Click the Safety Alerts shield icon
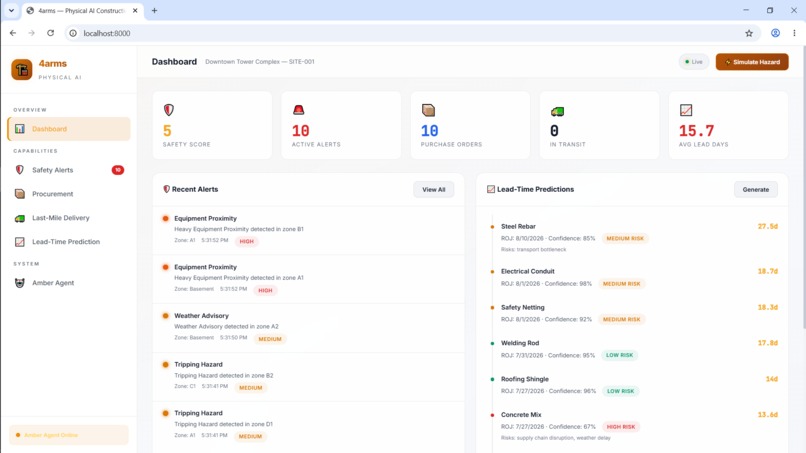The image size is (806, 453). coord(20,170)
